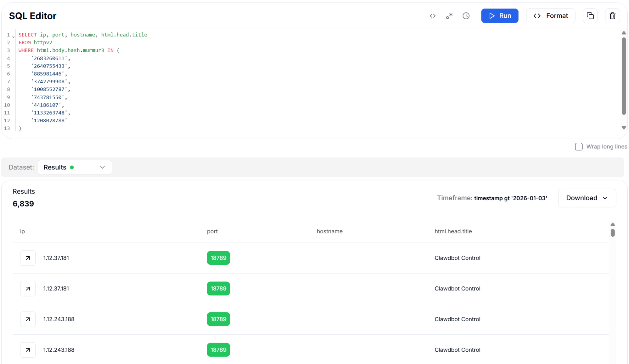Click the code view brackets icon
This screenshot has width=629, height=364.
432,16
